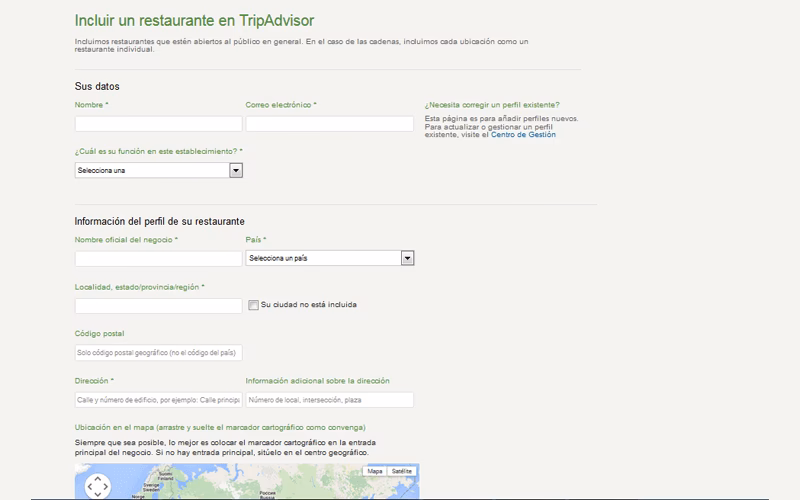Focus the Correo electrónico input field
Image resolution: width=800 pixels, height=500 pixels.
click(330, 123)
